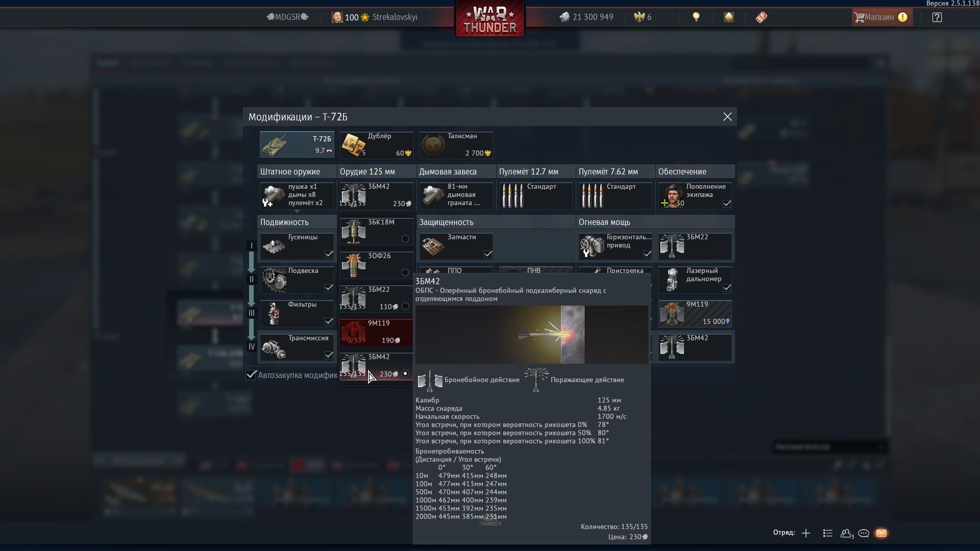Open the 3БМ42 modification in Огневая мощь
The image size is (980, 551).
point(695,347)
